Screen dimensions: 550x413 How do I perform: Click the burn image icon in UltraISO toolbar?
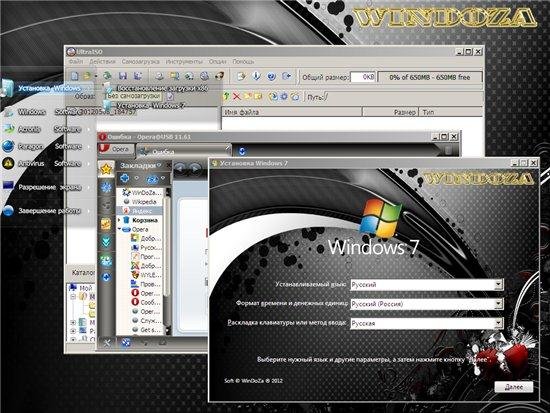click(x=220, y=76)
